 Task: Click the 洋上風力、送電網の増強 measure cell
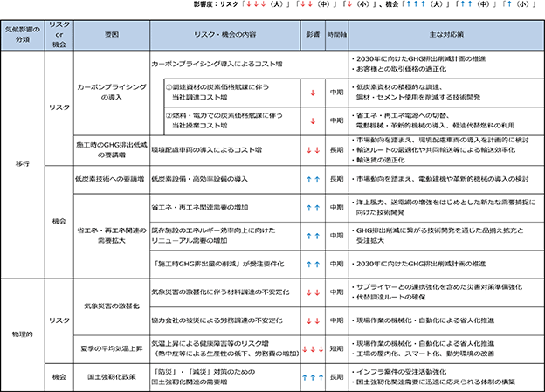tap(446, 208)
